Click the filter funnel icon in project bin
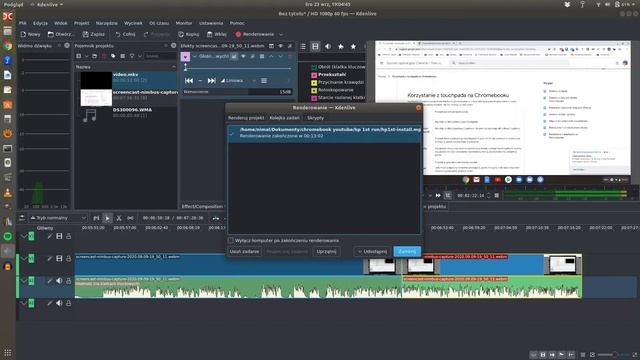This screenshot has width=640, height=360. tap(132, 56)
